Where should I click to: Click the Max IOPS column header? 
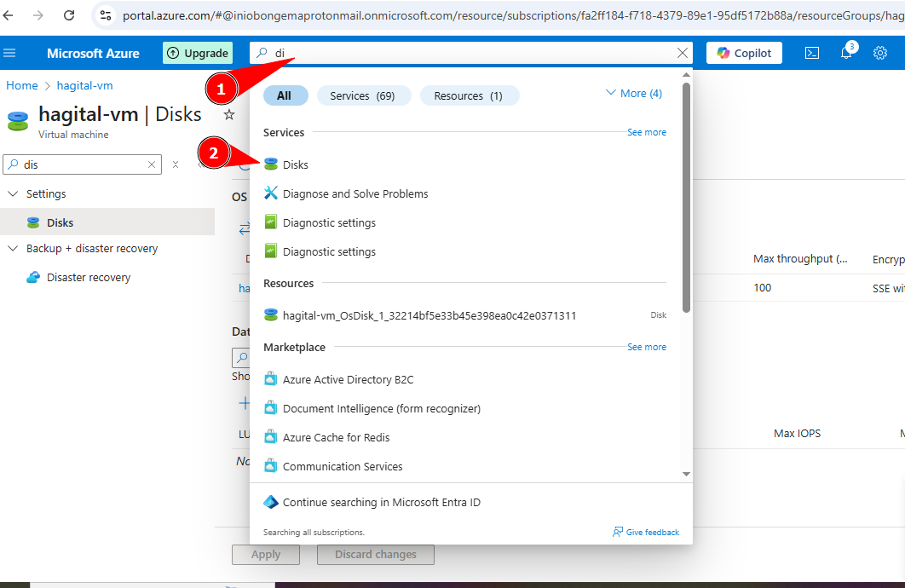797,434
